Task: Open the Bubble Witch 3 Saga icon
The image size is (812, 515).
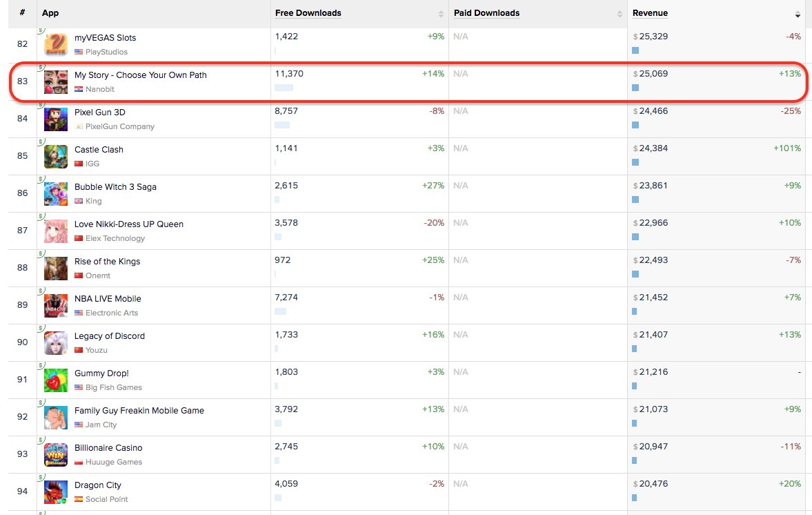Action: coord(56,194)
